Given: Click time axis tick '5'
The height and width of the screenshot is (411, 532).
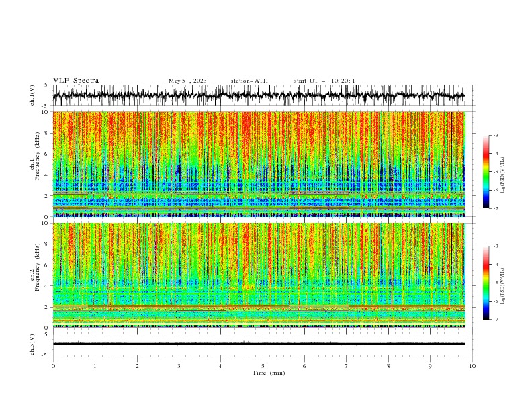Looking at the screenshot, I should [x=263, y=366].
